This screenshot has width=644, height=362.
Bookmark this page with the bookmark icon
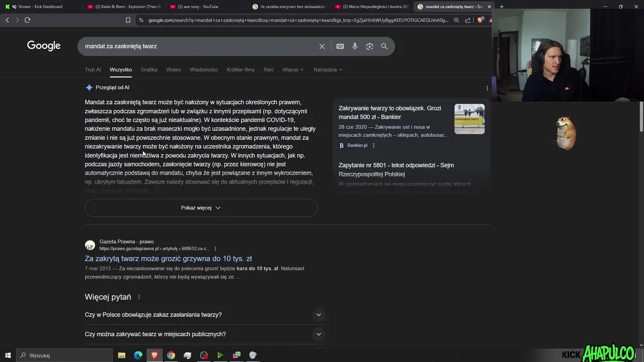128,20
